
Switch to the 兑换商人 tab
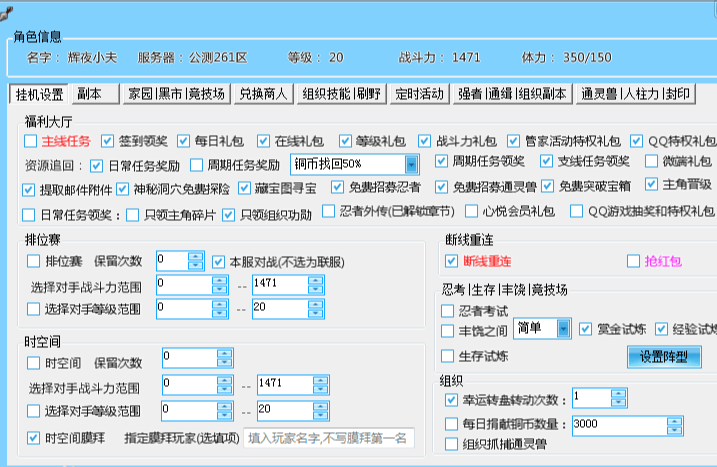[x=263, y=94]
